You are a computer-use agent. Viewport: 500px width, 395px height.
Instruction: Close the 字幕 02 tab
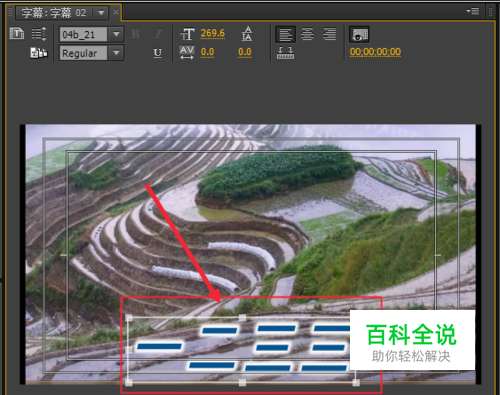(116, 13)
